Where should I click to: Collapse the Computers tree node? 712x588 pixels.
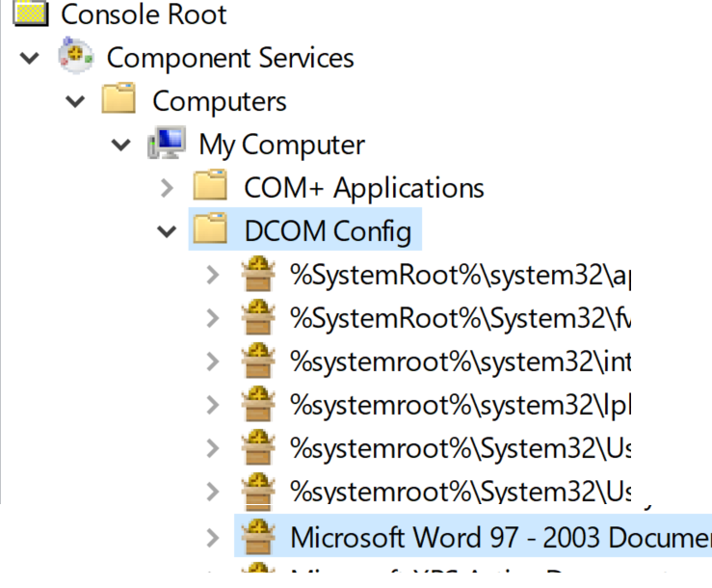(x=76, y=101)
